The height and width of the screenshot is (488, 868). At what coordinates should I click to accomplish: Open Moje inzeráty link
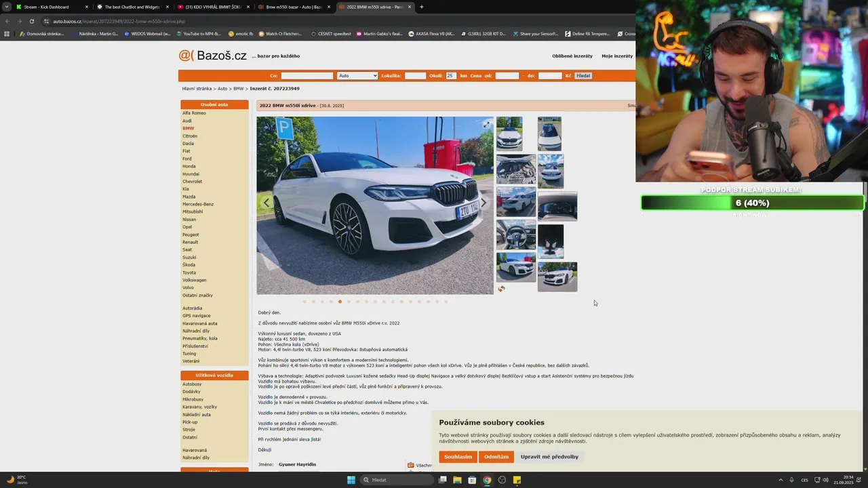click(x=617, y=56)
